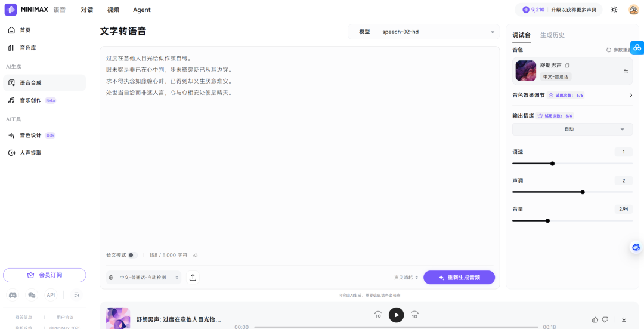Click the swap voice arrows icon
The height and width of the screenshot is (329, 644).
[626, 71]
